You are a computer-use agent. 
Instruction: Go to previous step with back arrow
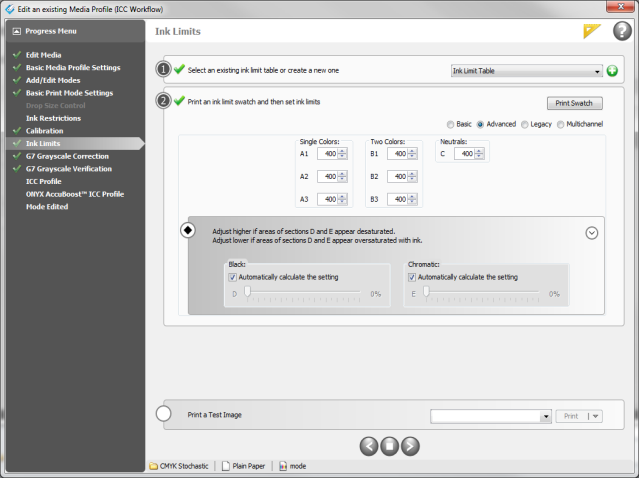(367, 445)
